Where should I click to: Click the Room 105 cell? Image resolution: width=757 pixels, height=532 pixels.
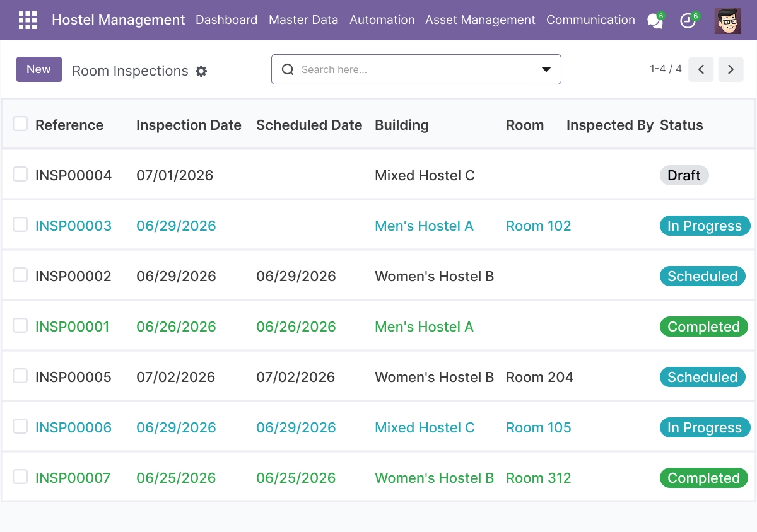(538, 427)
